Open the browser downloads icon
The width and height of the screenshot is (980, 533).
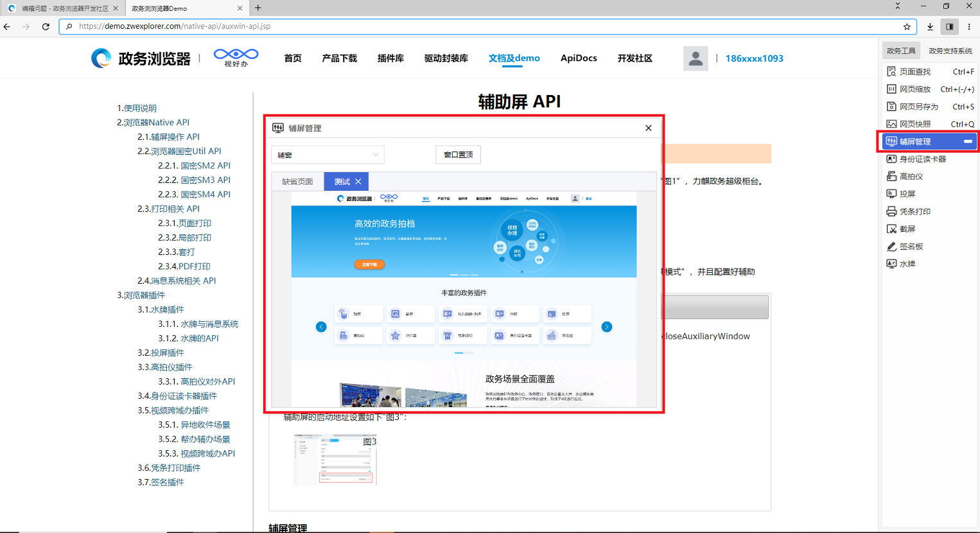pos(930,26)
